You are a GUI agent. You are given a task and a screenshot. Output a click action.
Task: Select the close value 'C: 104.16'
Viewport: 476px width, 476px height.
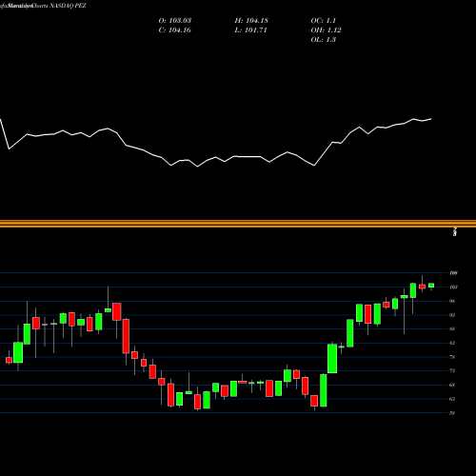(175, 30)
